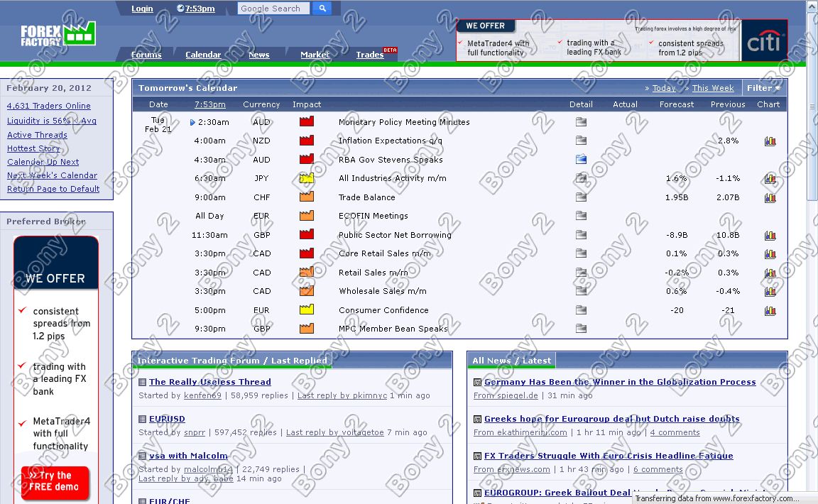Open detail folder for MPC Member Bean Speaks
The width and height of the screenshot is (818, 504).
pos(581,329)
